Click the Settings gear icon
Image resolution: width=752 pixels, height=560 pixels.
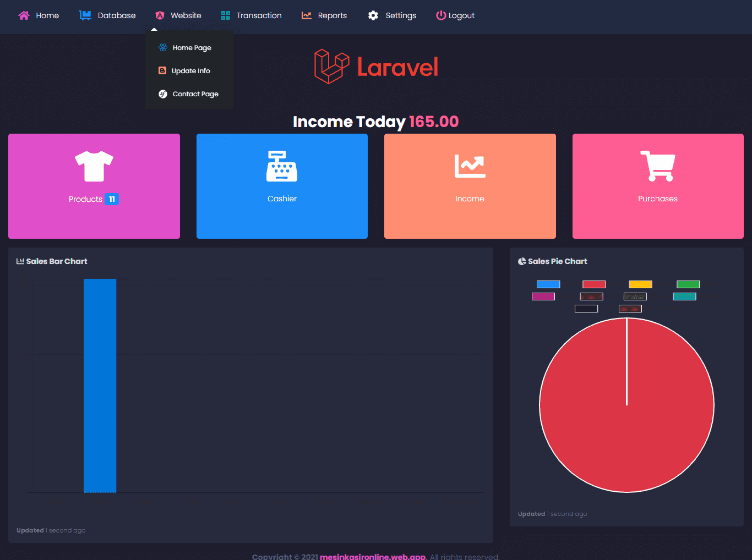click(373, 15)
